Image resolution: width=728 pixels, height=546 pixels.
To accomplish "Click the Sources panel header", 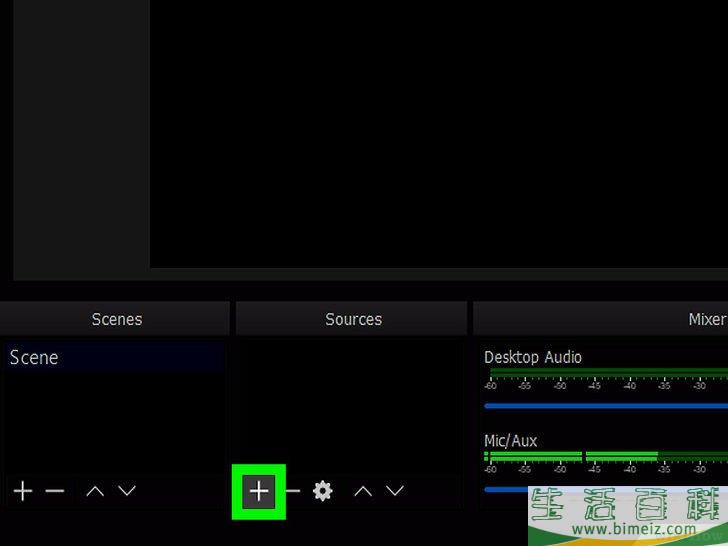I will tap(353, 319).
